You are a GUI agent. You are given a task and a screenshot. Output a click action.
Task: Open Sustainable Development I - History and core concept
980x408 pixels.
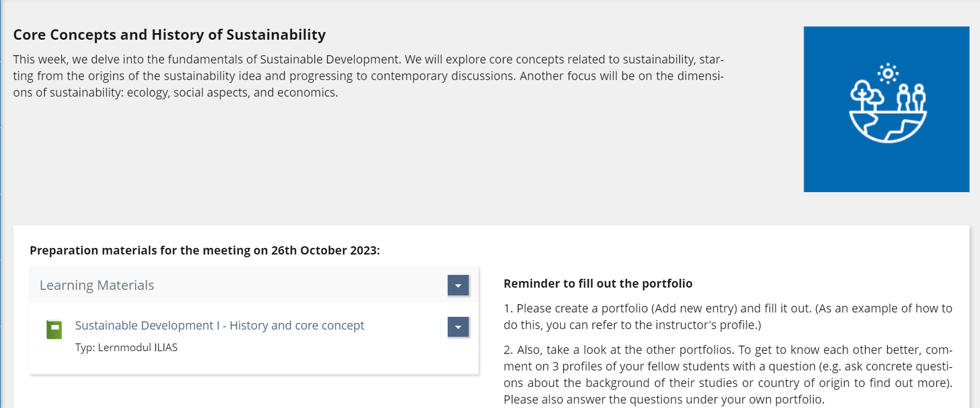219,326
